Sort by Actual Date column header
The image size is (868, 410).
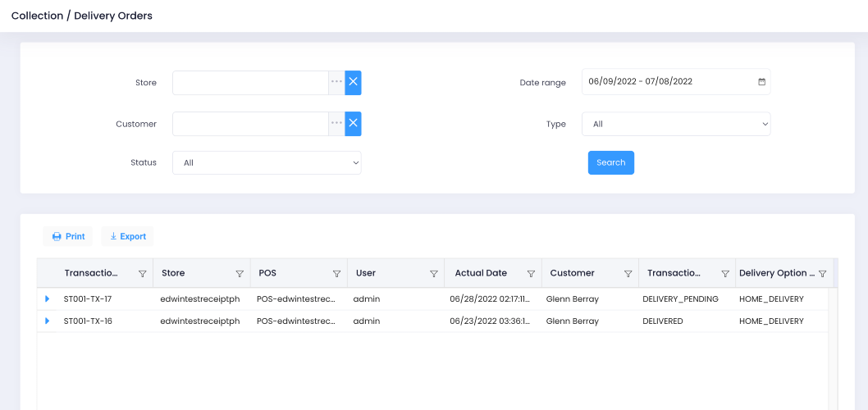coord(481,273)
